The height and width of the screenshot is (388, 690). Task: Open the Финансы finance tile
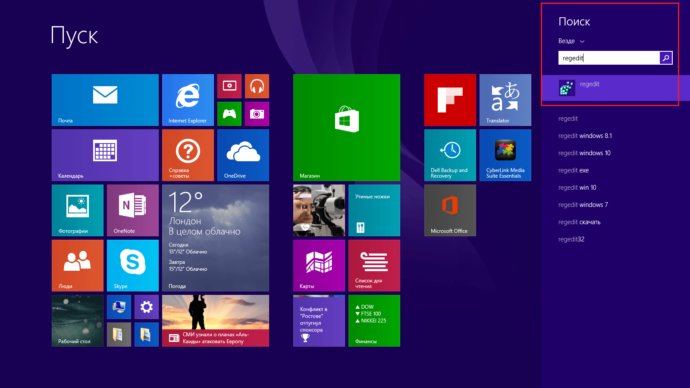[374, 321]
